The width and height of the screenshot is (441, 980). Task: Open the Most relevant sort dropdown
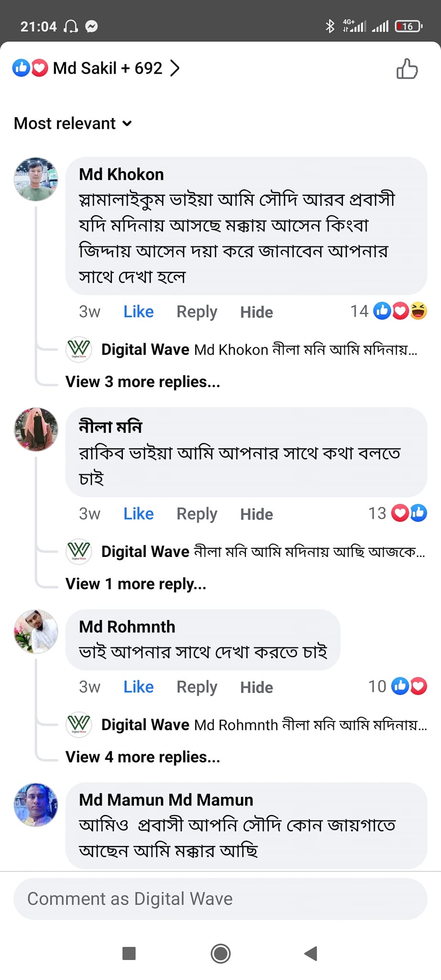(x=73, y=123)
